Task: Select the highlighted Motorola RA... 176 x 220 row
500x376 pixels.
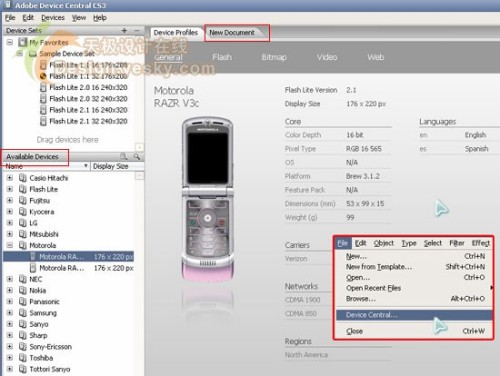Action: point(69,257)
